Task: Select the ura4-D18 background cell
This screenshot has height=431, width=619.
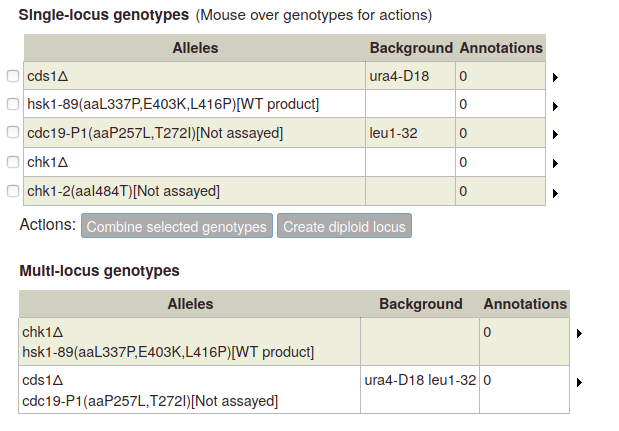Action: coord(411,76)
